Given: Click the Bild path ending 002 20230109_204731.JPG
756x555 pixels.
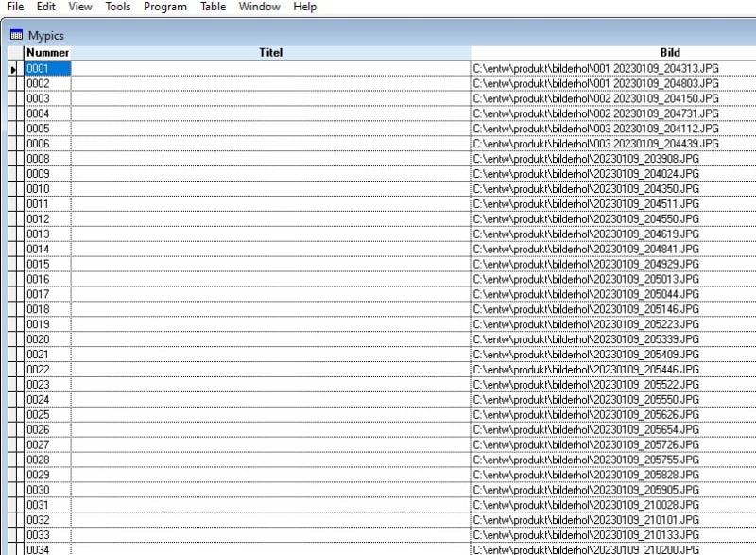Looking at the screenshot, I should (595, 113).
